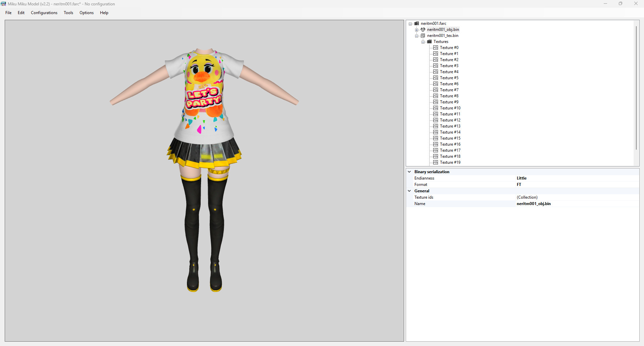Click the texture icon next to Texture #12

point(435,120)
